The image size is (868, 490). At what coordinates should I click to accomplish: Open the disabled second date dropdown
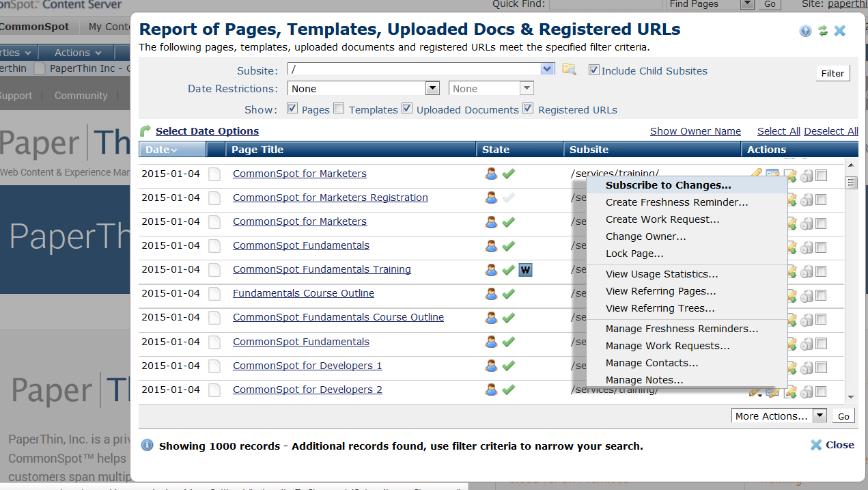click(527, 88)
